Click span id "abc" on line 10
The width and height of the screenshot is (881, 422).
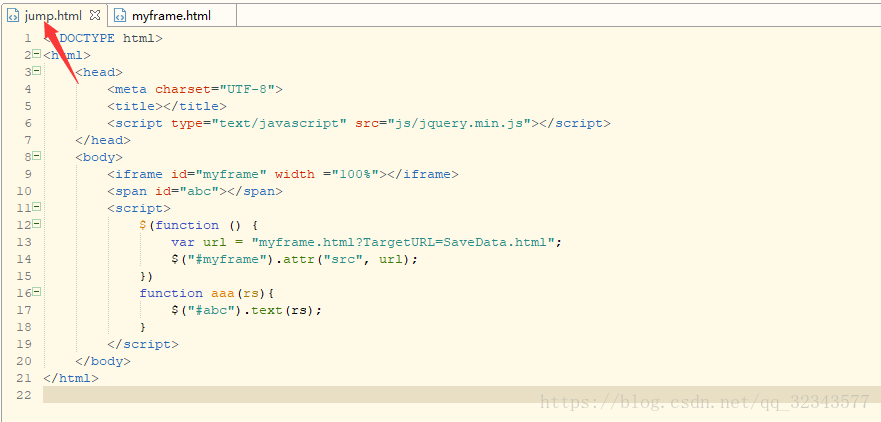click(x=195, y=191)
